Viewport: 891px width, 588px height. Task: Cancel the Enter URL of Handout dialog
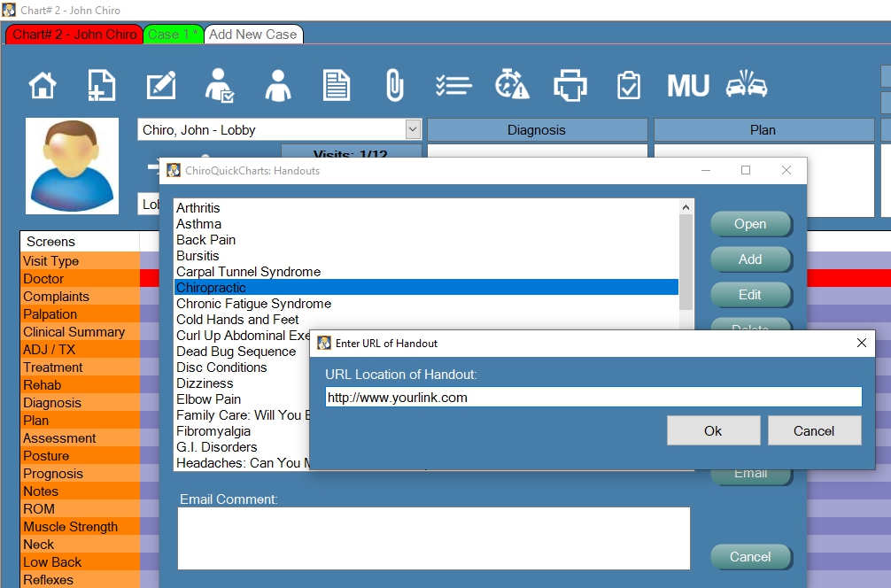(814, 430)
